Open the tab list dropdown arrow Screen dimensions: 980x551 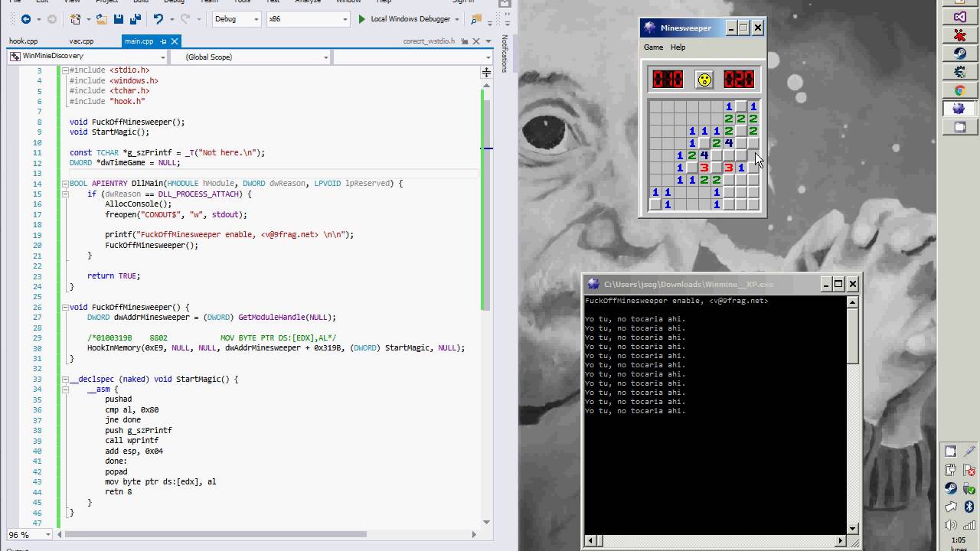point(489,41)
